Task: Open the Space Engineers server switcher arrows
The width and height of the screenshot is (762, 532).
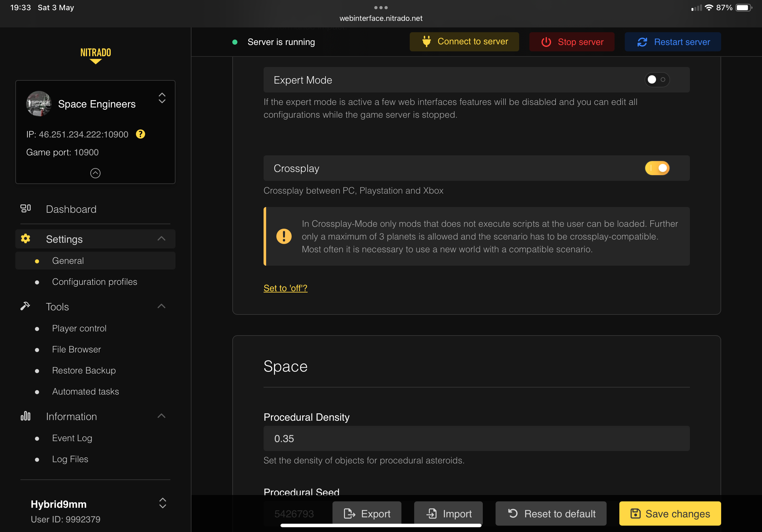Action: (x=162, y=98)
